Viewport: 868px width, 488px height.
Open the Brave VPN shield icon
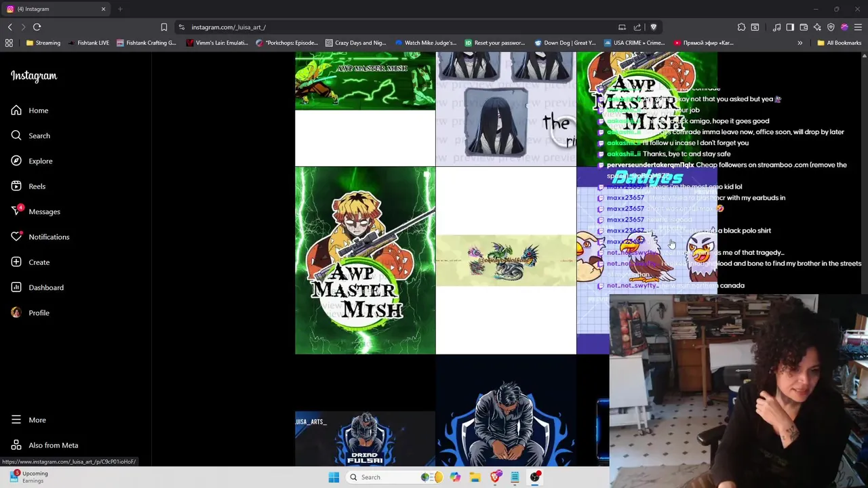pos(831,27)
